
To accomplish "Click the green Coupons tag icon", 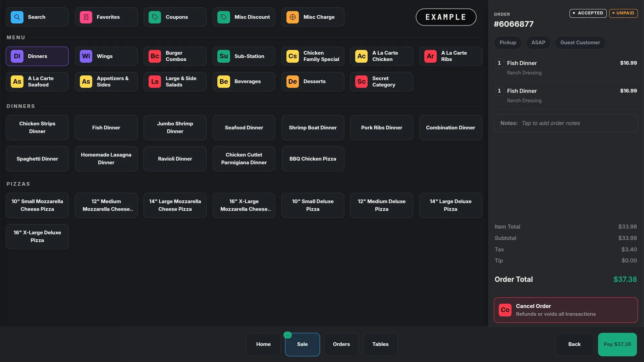I will 155,17.
